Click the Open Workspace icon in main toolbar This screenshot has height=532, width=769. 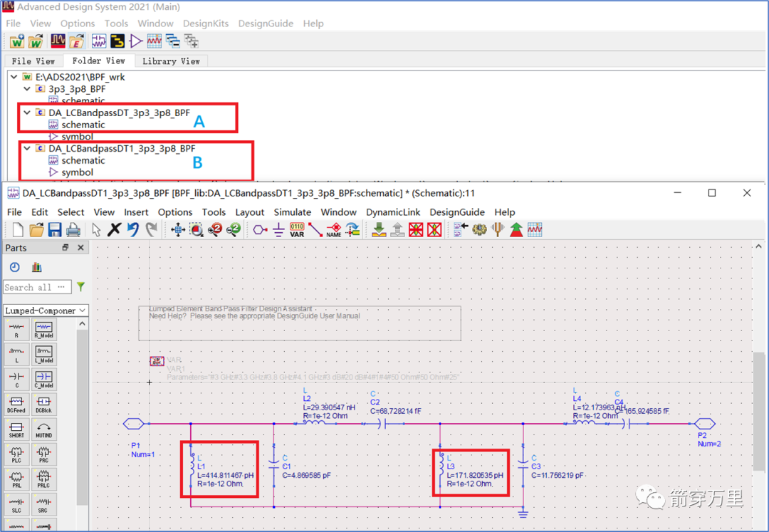click(36, 42)
